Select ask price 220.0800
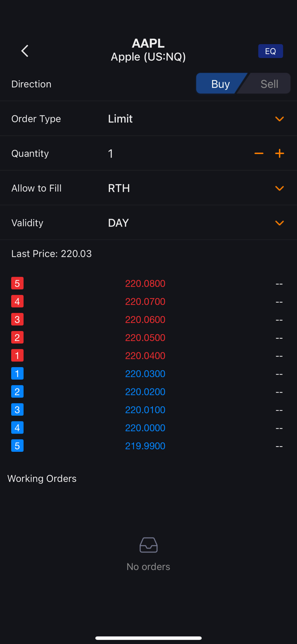 [145, 284]
